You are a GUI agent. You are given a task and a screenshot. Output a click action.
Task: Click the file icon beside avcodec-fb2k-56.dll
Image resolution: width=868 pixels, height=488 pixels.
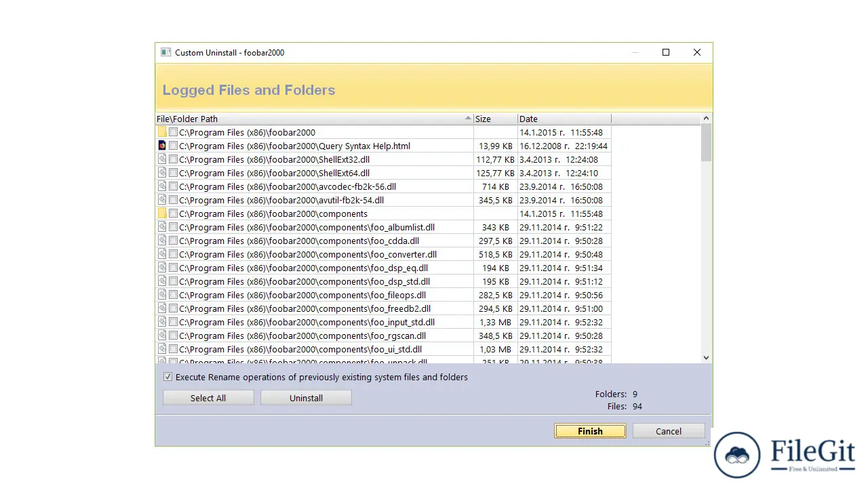[x=162, y=186]
